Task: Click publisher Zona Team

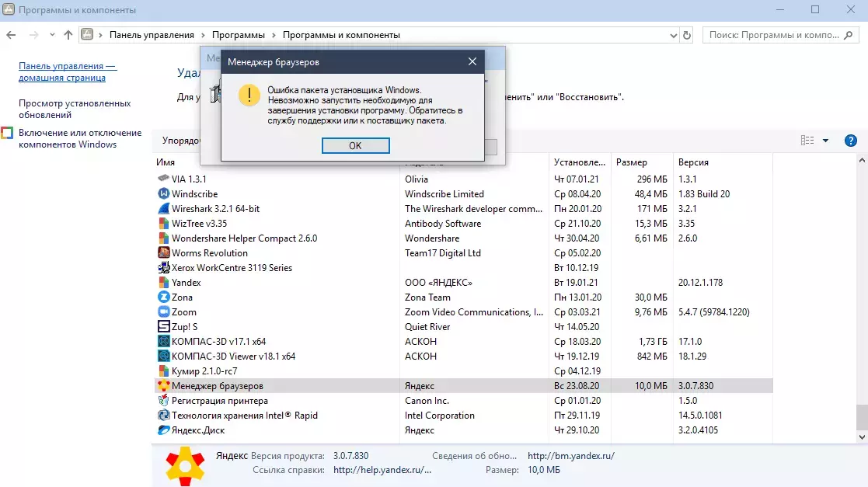Action: tap(427, 297)
